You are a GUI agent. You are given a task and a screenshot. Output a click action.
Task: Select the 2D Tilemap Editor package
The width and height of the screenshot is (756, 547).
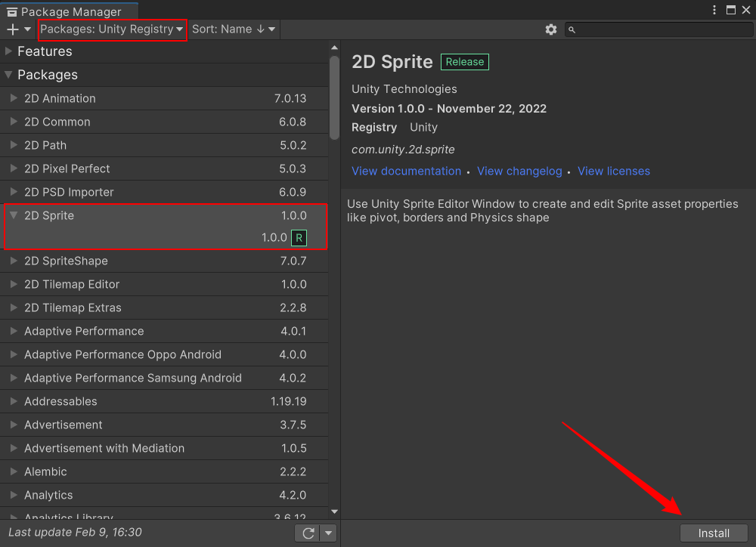click(x=164, y=284)
